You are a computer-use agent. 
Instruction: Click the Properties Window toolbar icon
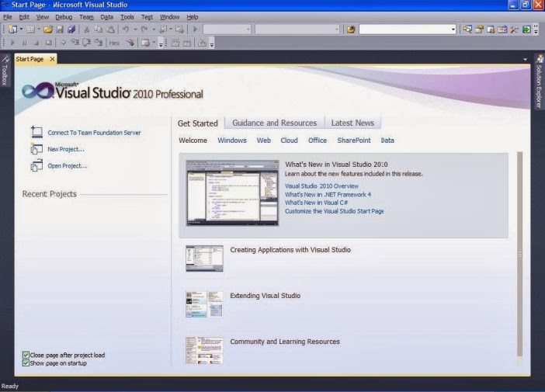pyautogui.click(x=479, y=29)
